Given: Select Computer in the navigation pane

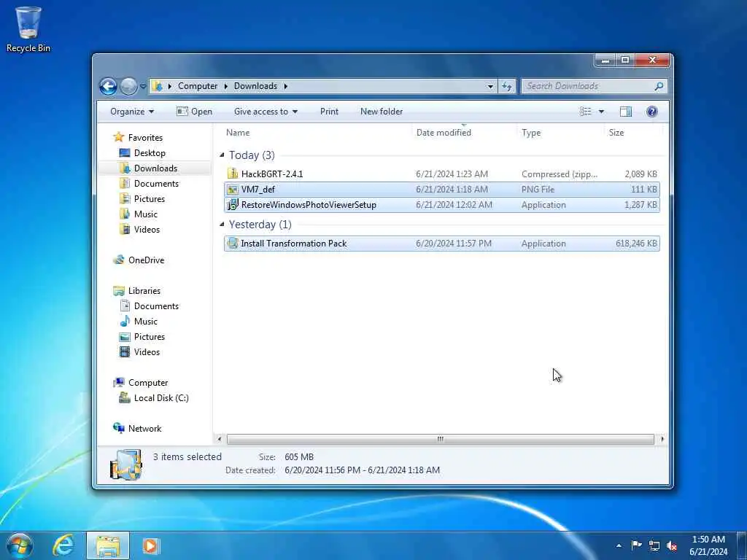Looking at the screenshot, I should pos(147,382).
